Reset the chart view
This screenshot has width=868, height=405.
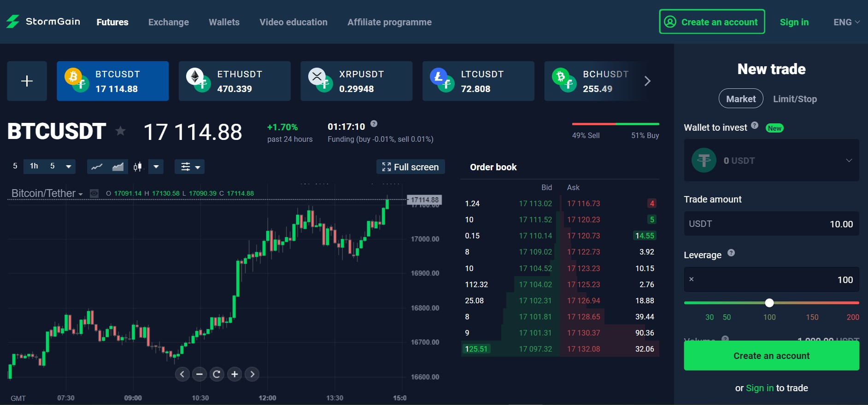click(x=217, y=374)
